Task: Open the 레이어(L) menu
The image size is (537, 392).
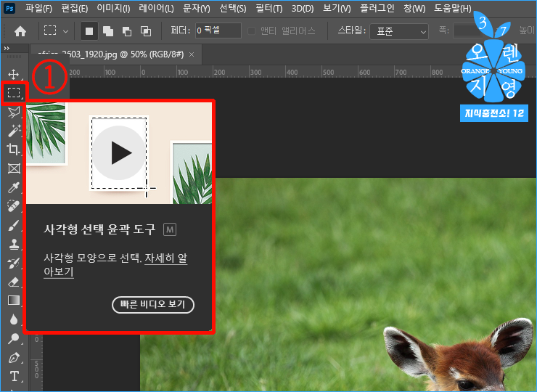Action: pos(156,8)
